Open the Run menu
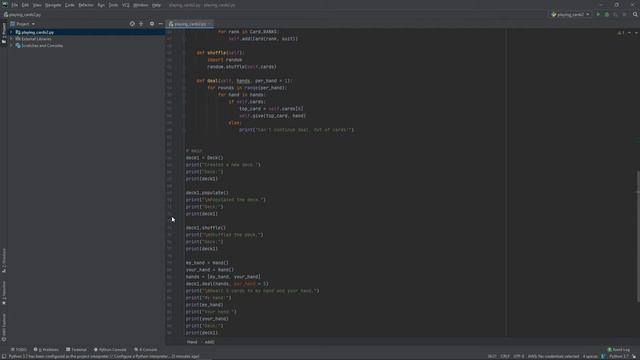 tap(101, 5)
